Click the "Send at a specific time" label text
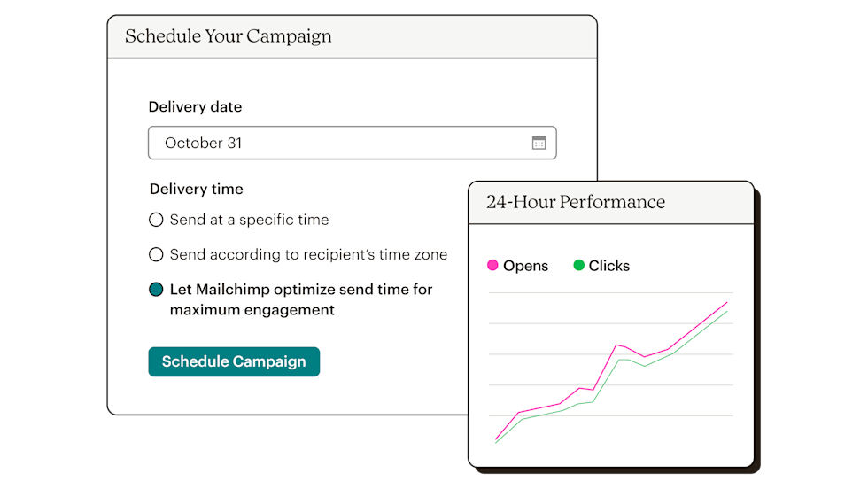 pos(249,220)
